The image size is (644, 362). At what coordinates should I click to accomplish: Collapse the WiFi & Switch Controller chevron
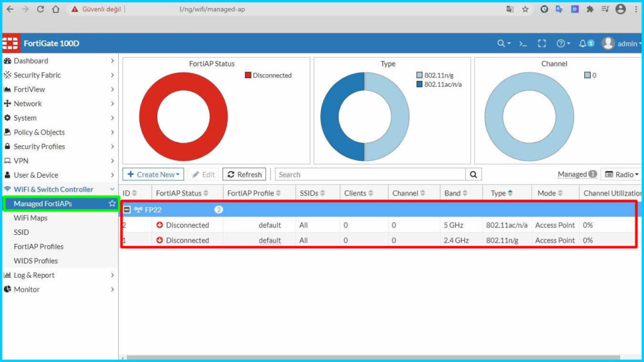112,189
